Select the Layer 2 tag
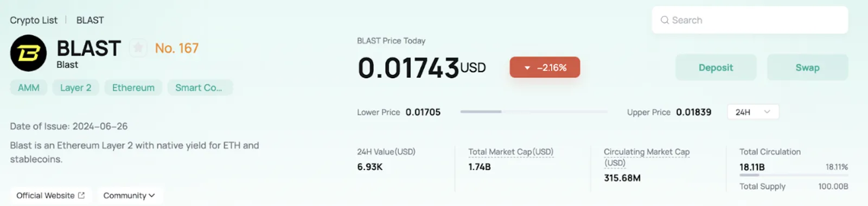Viewport: 868px width, 206px height. pyautogui.click(x=75, y=88)
